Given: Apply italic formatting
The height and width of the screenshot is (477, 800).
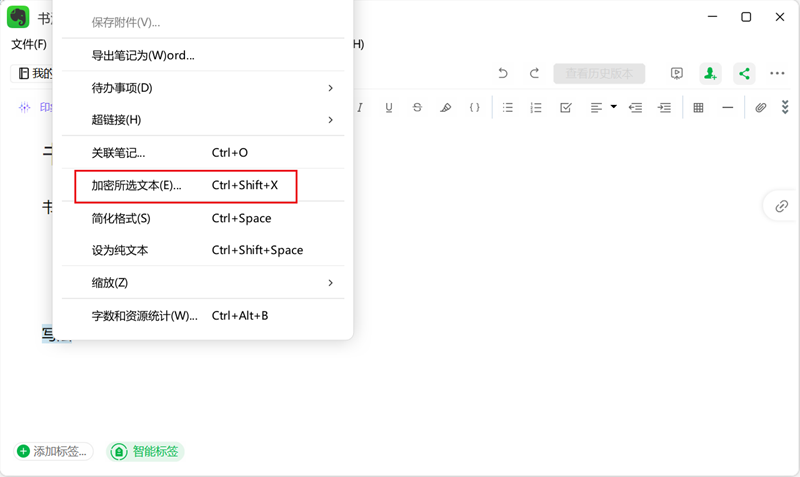Looking at the screenshot, I should [360, 107].
